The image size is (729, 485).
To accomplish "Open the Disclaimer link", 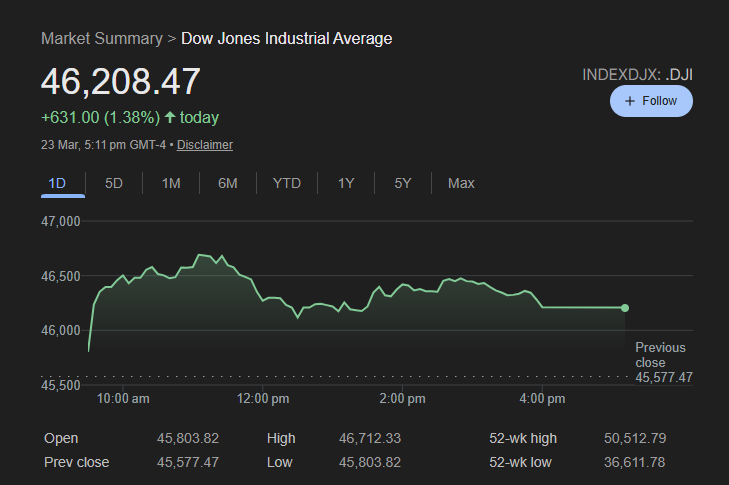I will (x=205, y=145).
